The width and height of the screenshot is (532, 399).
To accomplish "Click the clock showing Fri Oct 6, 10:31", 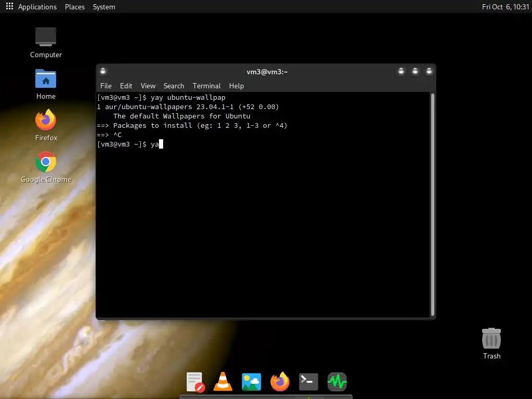I will point(506,7).
